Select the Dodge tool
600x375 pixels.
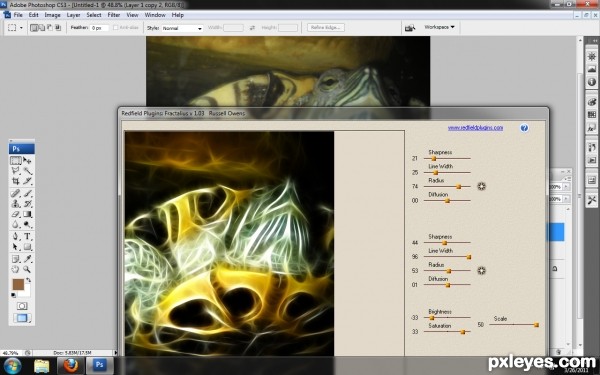(x=27, y=224)
